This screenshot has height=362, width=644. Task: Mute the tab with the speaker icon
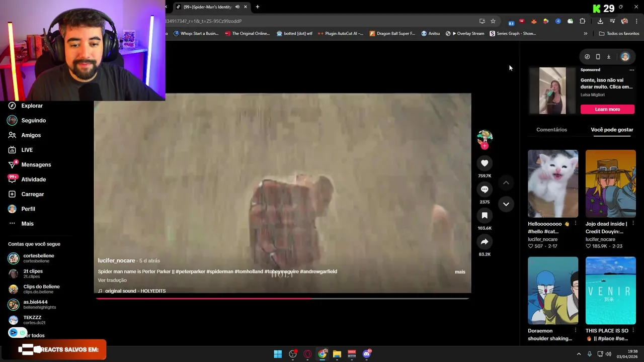point(237,7)
